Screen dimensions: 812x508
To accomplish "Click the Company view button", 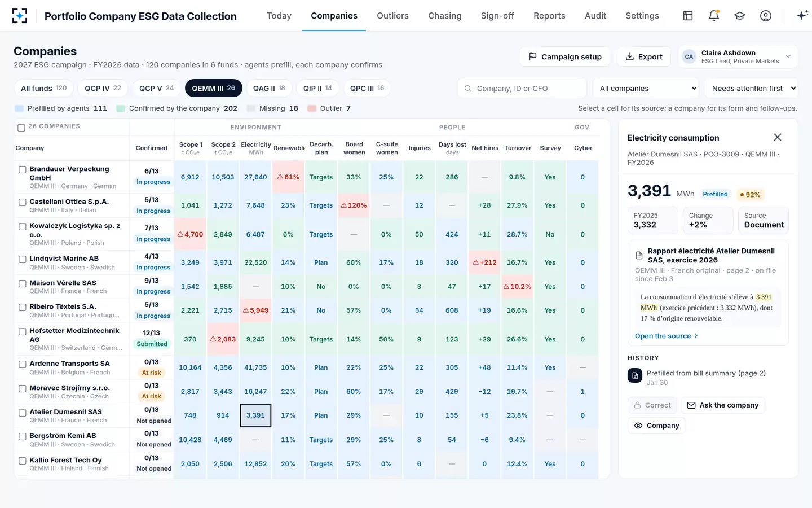I will (x=656, y=426).
